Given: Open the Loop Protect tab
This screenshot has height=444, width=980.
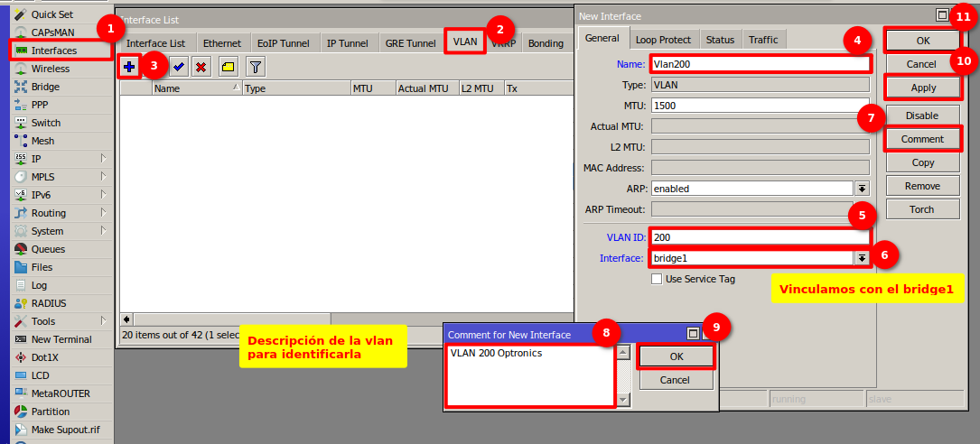Looking at the screenshot, I should [x=663, y=40].
